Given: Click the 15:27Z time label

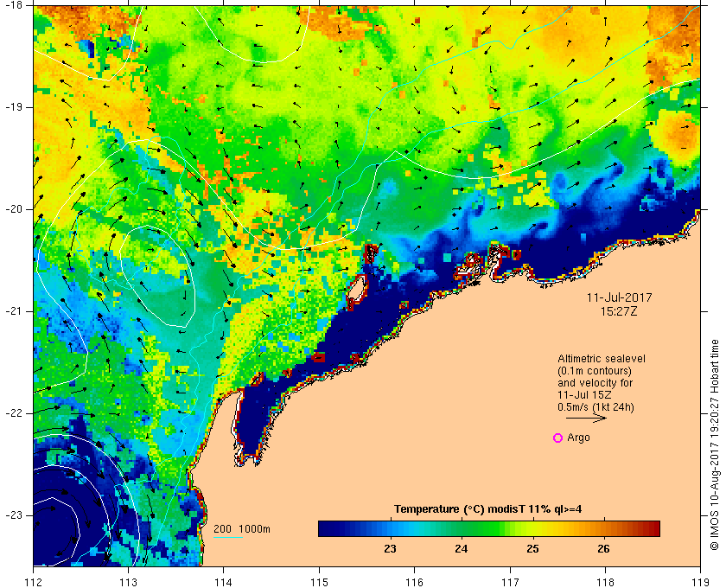Looking at the screenshot, I should pyautogui.click(x=619, y=311).
